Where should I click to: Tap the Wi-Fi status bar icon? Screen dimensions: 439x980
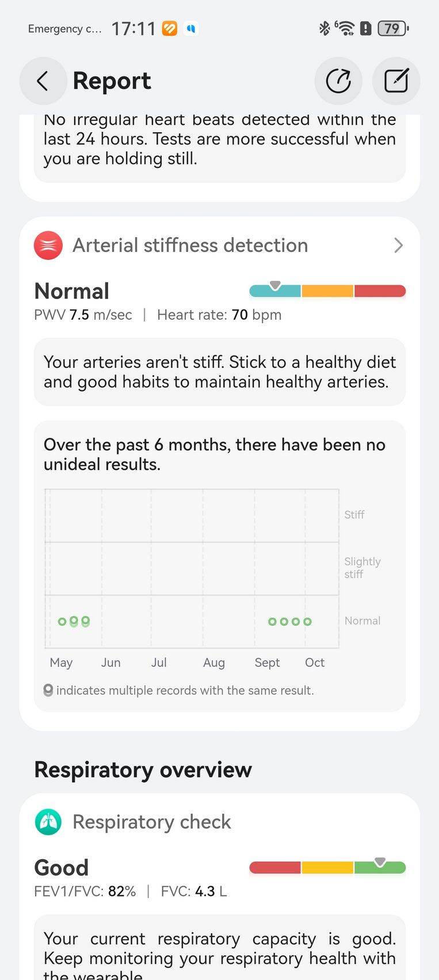point(345,28)
